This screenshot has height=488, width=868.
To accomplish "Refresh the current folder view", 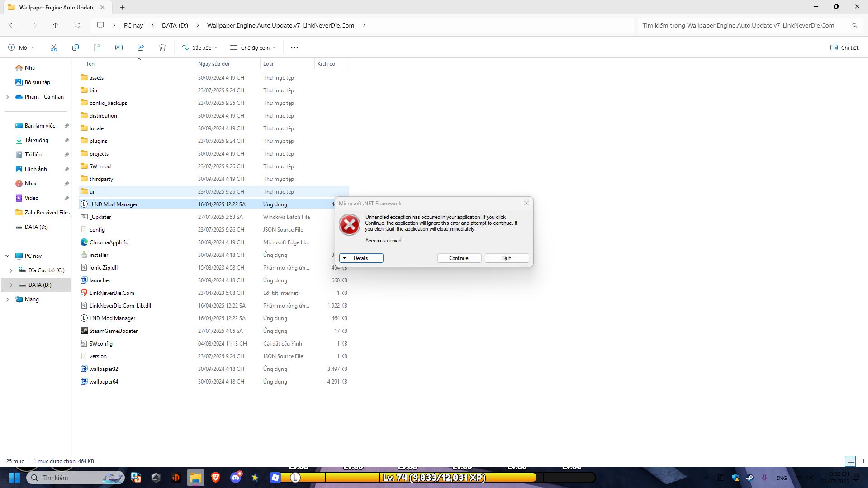I will pos(77,25).
